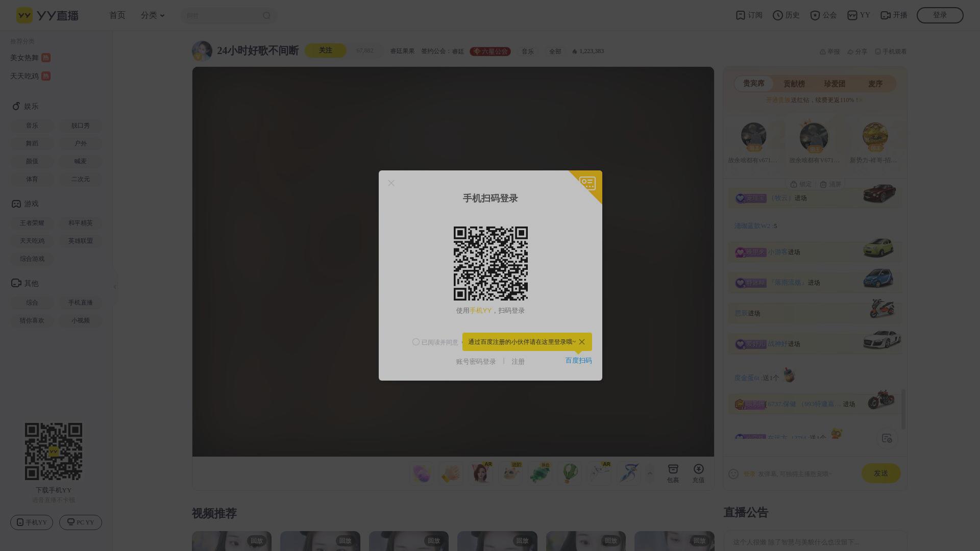Expand the 分类 dropdown menu
This screenshot has width=980, height=551.
click(153, 15)
